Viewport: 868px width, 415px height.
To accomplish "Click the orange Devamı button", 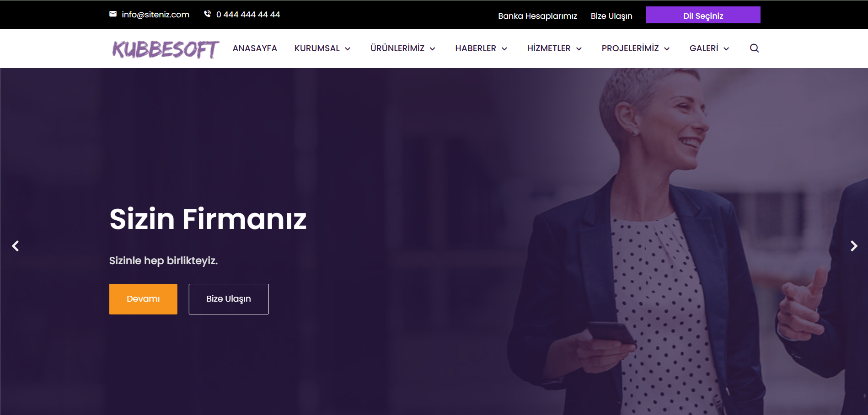I will click(x=143, y=299).
